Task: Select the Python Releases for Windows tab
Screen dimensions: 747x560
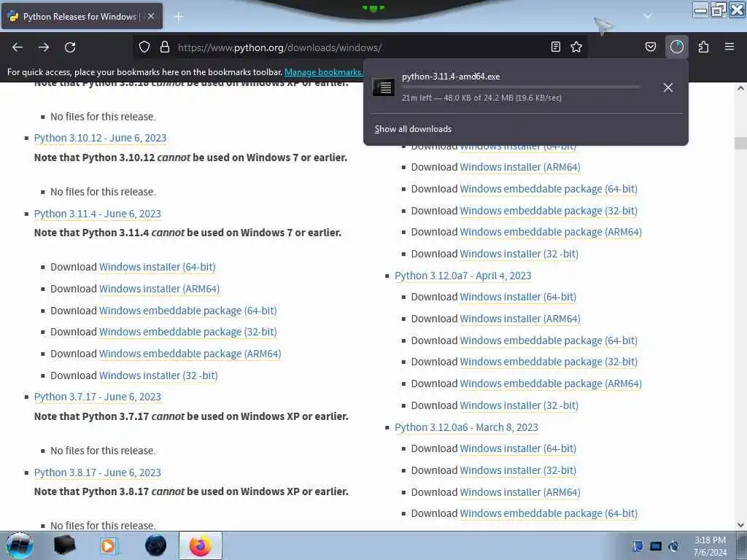Action: click(x=82, y=16)
